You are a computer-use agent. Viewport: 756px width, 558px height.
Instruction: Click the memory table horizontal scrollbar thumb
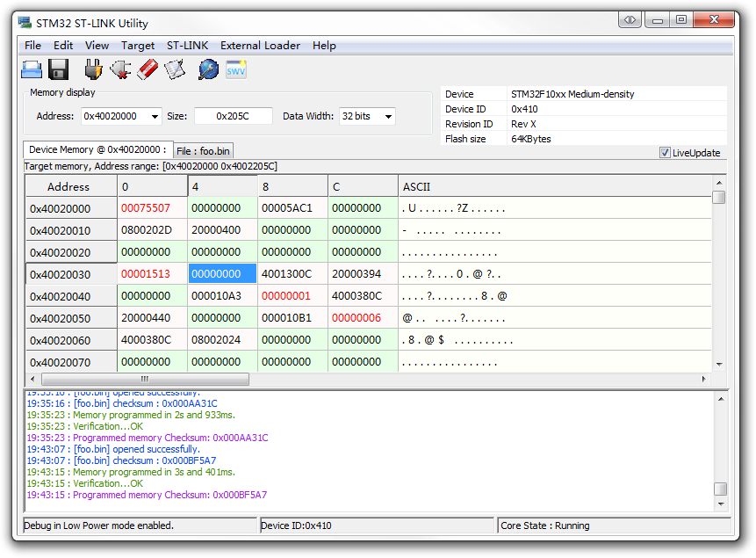click(145, 379)
